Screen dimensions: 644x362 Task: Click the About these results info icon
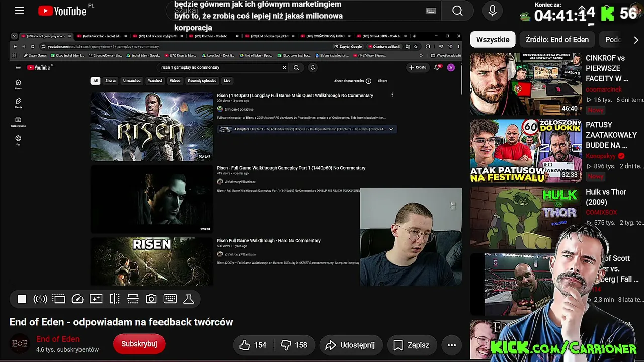click(368, 81)
